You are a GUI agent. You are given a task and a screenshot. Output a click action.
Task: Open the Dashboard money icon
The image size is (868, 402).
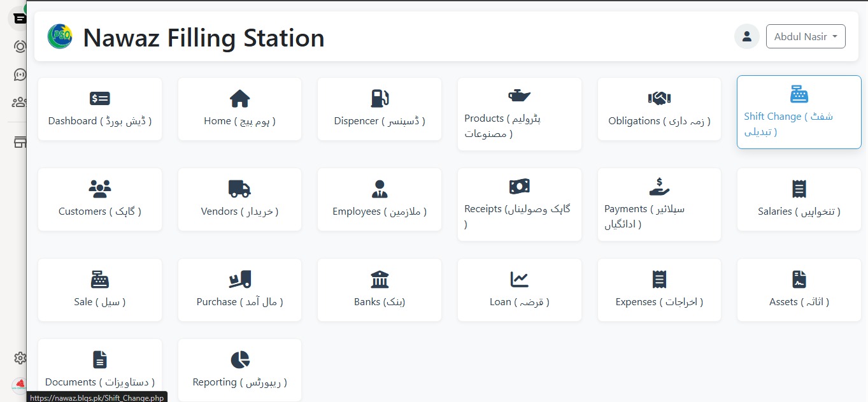pyautogui.click(x=99, y=97)
